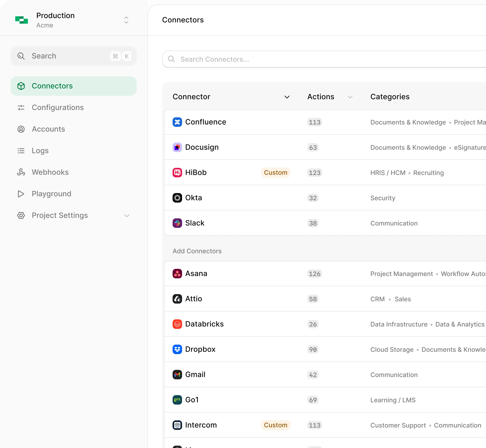Open the Okta connector row
This screenshot has width=486, height=448.
pos(325,198)
